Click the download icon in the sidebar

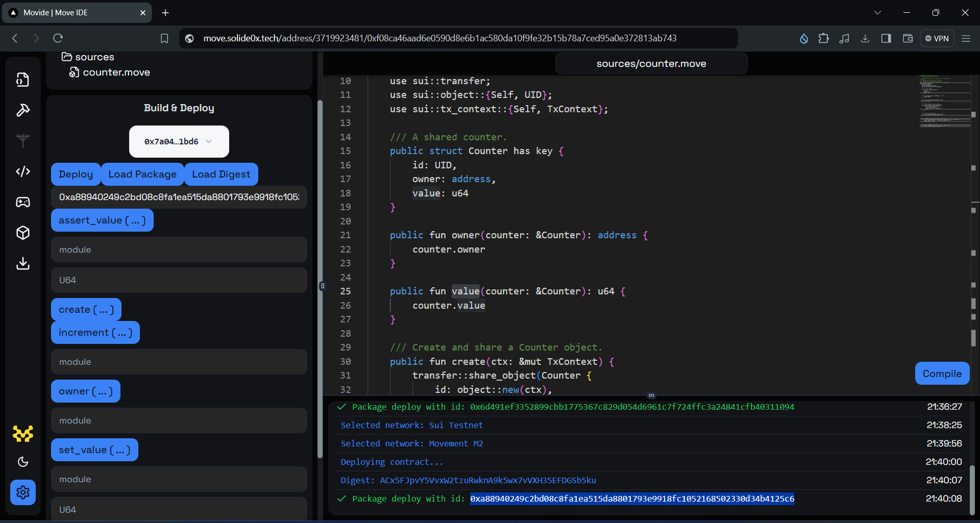(x=23, y=263)
